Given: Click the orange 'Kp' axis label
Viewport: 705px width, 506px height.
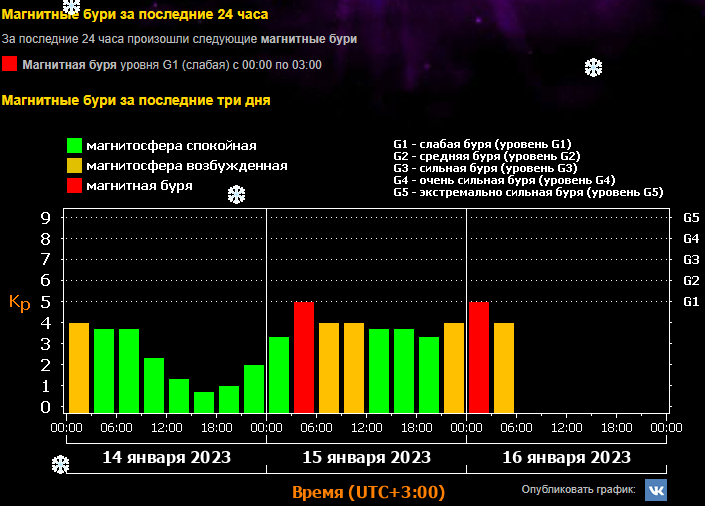Looking at the screenshot, I should coord(20,303).
